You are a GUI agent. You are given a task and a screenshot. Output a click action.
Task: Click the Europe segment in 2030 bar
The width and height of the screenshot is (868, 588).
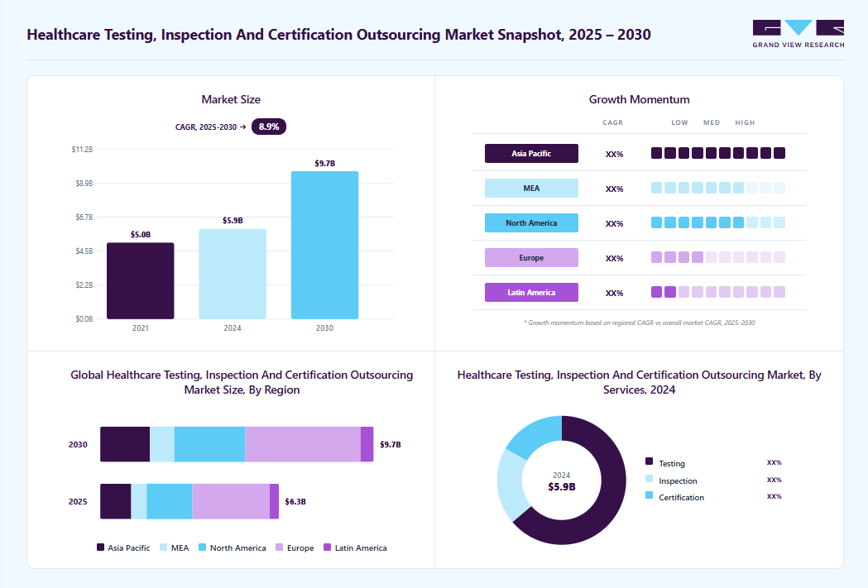coord(303,444)
